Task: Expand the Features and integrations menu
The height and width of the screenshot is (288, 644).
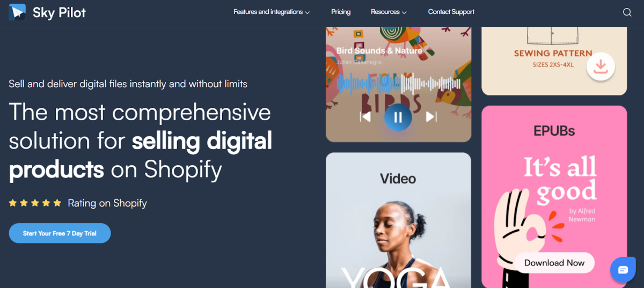Action: coord(272,12)
